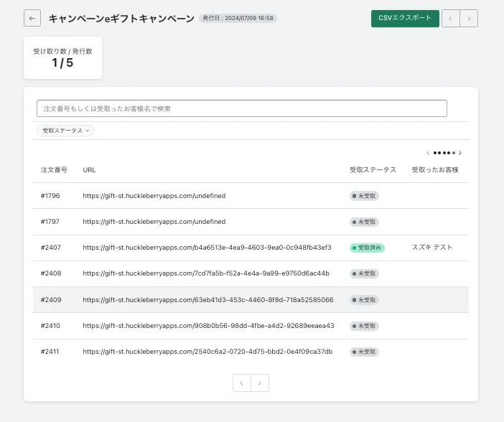Go to next campaign using top-right arrow
This screenshot has width=504, height=422.
469,19
